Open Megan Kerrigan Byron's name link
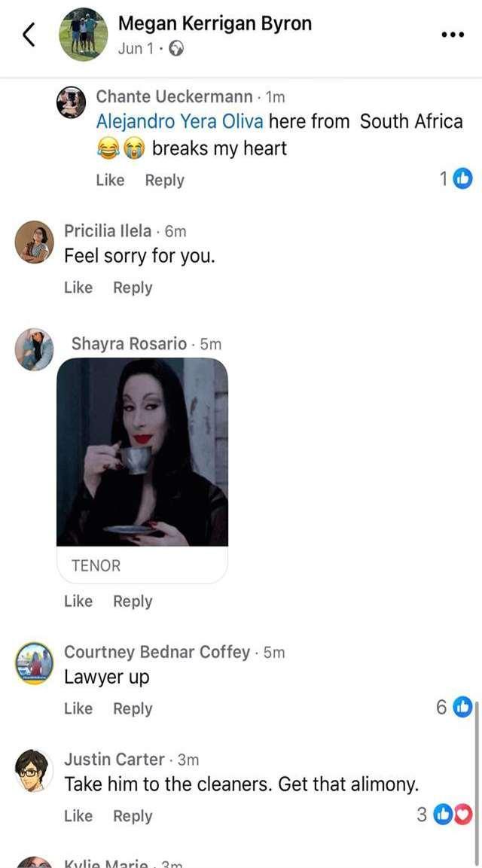Image resolution: width=482 pixels, height=868 pixels. [215, 23]
